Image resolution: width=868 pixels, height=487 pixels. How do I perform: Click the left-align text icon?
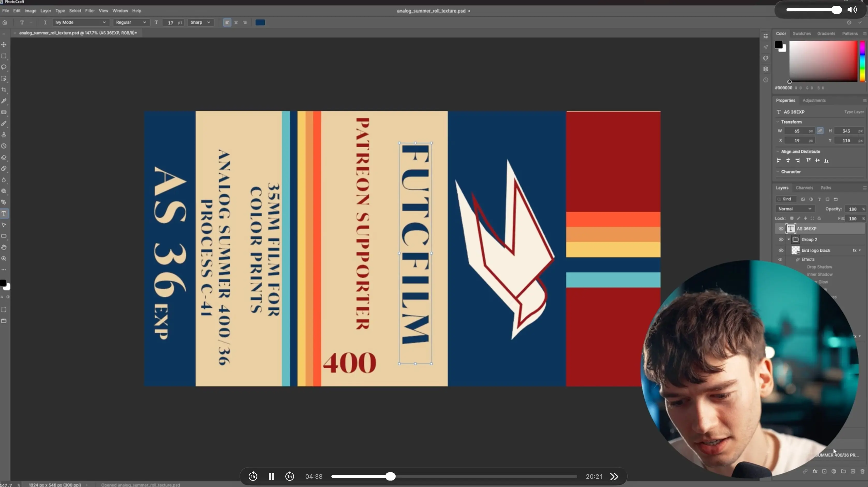227,23
